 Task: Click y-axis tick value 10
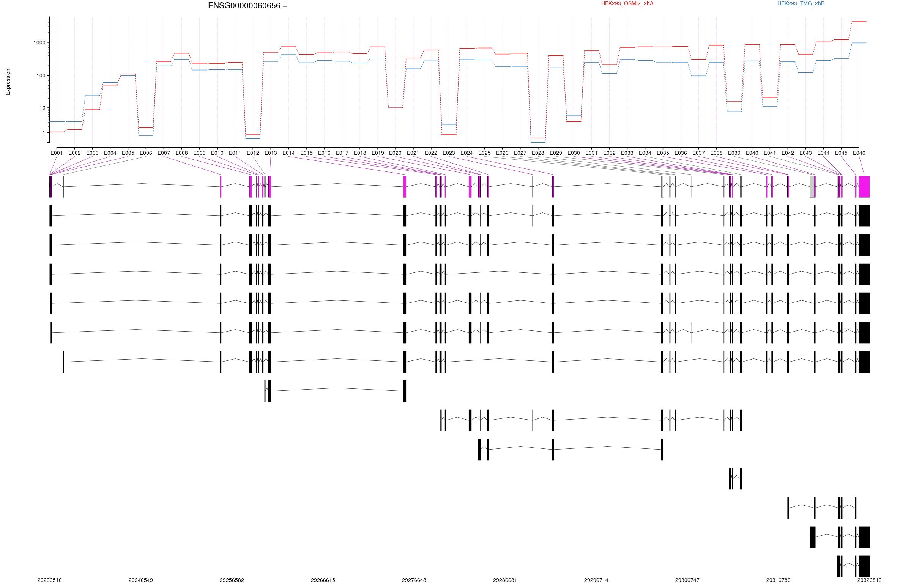click(x=43, y=108)
